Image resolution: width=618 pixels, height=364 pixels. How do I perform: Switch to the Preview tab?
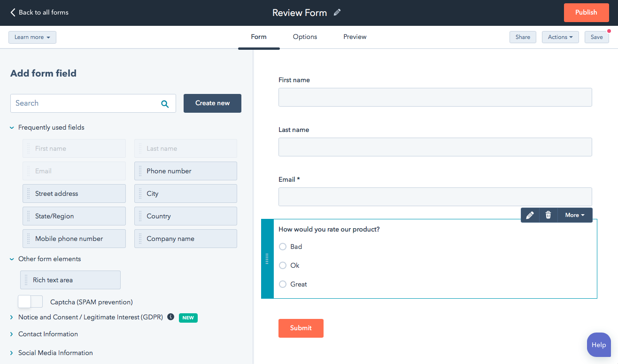(x=355, y=37)
